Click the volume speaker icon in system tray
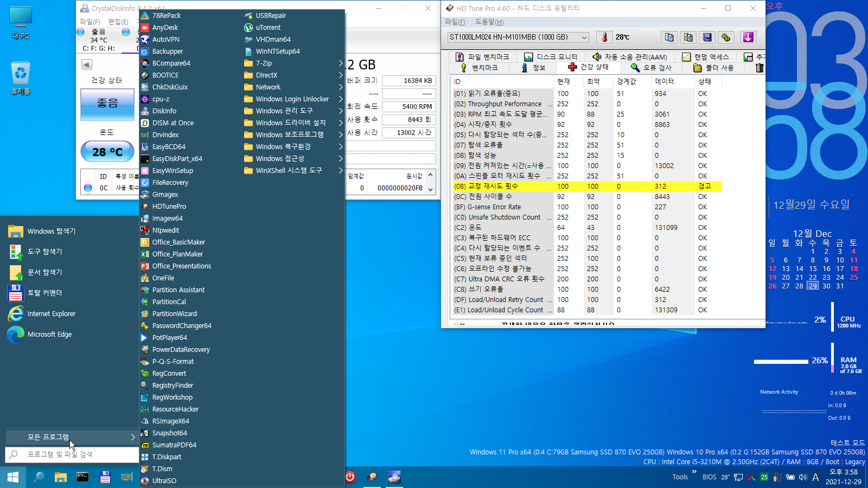 point(803,477)
